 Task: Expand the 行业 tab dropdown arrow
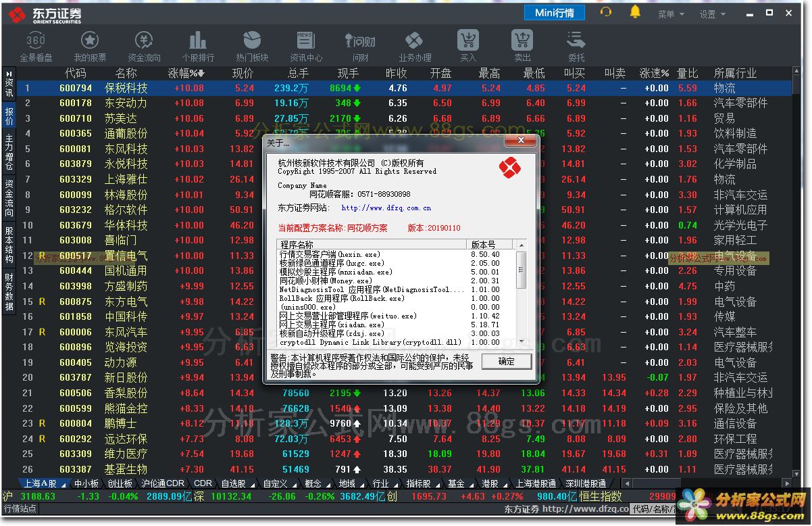tap(396, 484)
